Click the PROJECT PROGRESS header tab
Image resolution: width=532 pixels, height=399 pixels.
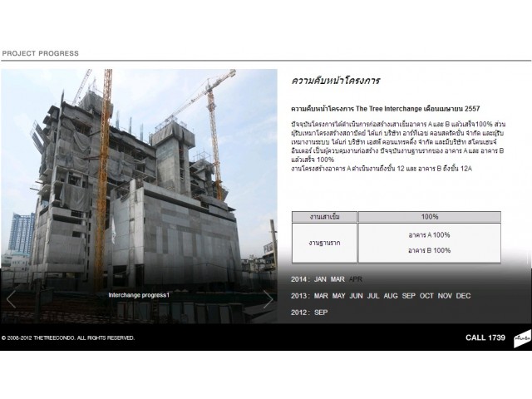[x=40, y=53]
